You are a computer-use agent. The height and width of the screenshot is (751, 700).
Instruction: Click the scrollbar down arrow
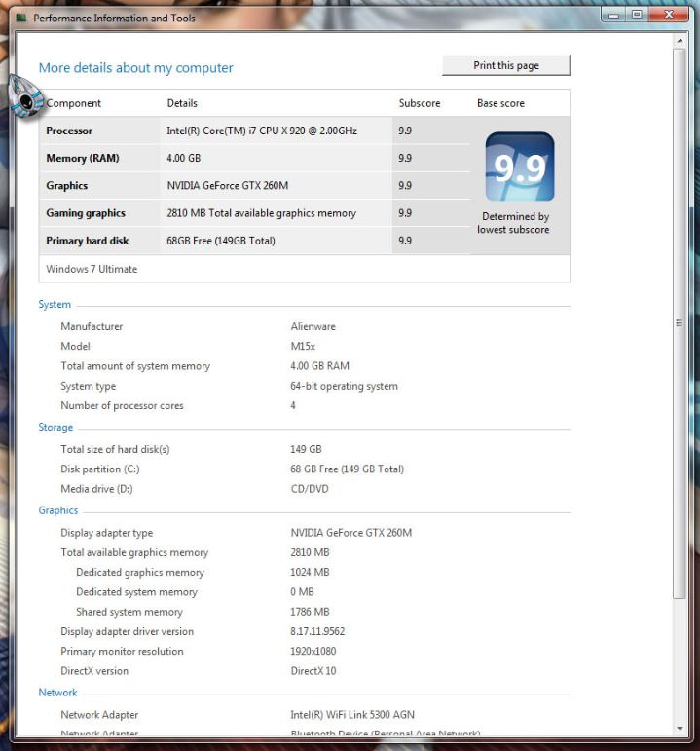(680, 728)
